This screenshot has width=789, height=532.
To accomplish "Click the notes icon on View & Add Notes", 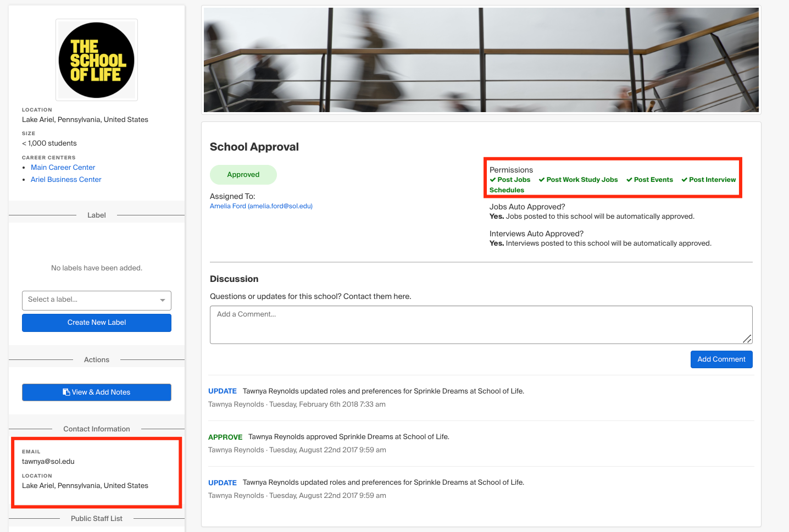I will tap(66, 392).
